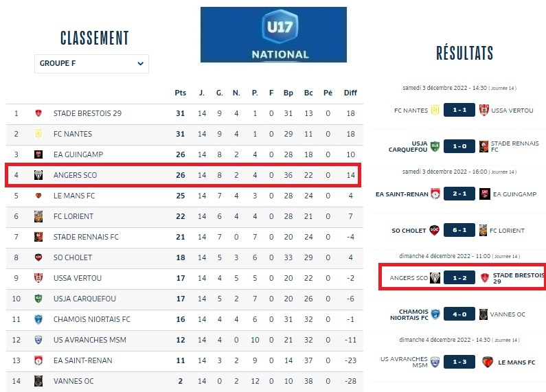Click the dropdown chevron next to Groupe F

point(140,63)
